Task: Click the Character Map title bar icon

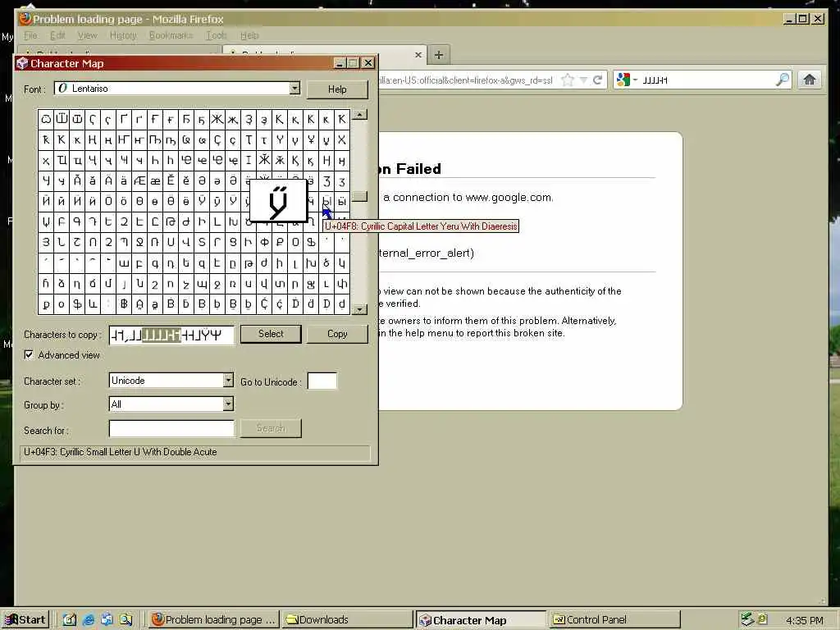Action: pyautogui.click(x=22, y=63)
